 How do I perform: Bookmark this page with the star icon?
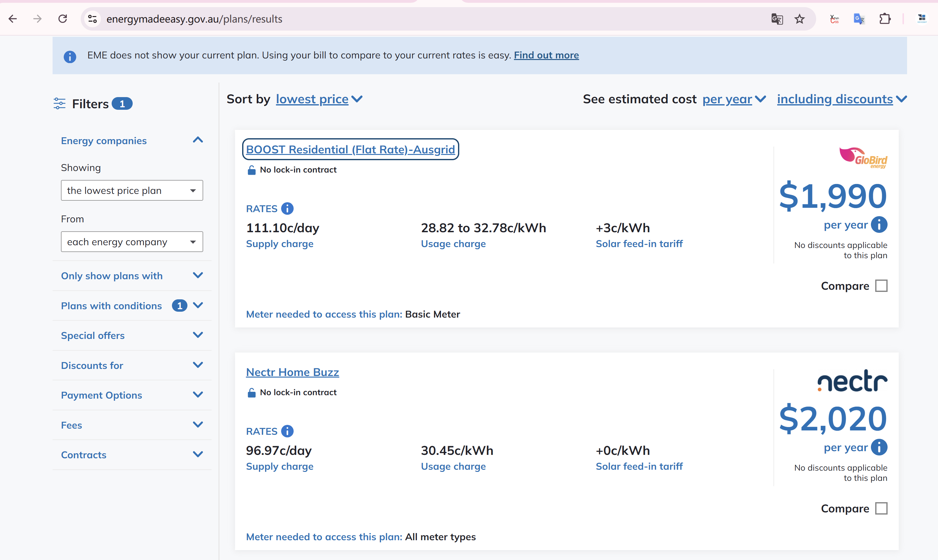(799, 19)
